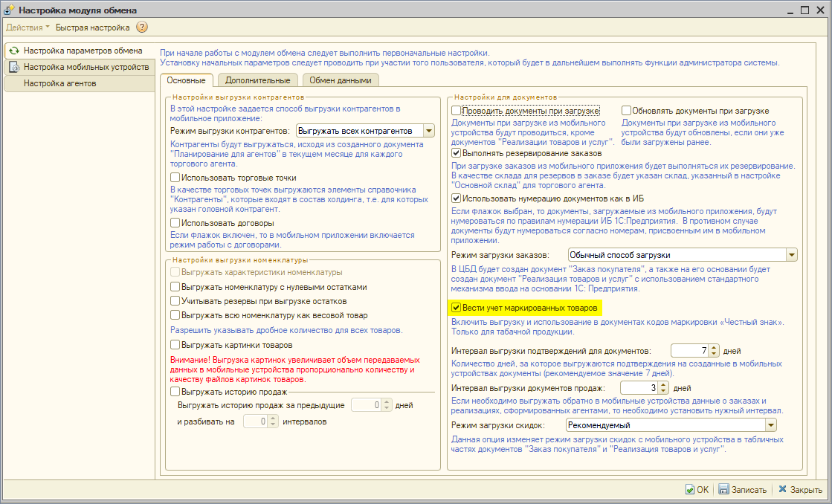Click the Обычный способ загрузки field
Viewport: 832px width, 504px height.
click(677, 255)
